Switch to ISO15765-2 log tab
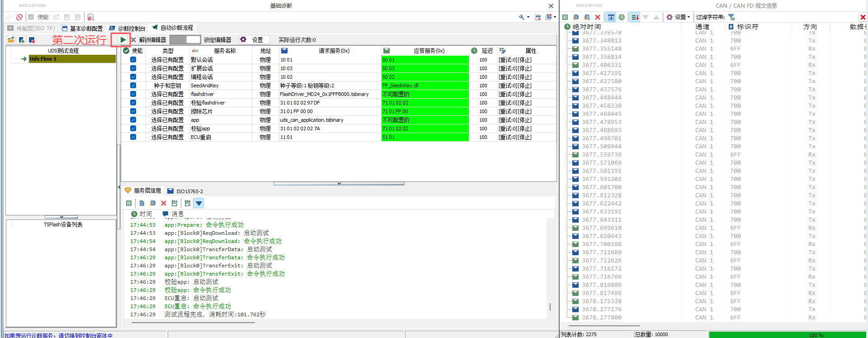The height and width of the screenshot is (338, 868). click(x=185, y=191)
